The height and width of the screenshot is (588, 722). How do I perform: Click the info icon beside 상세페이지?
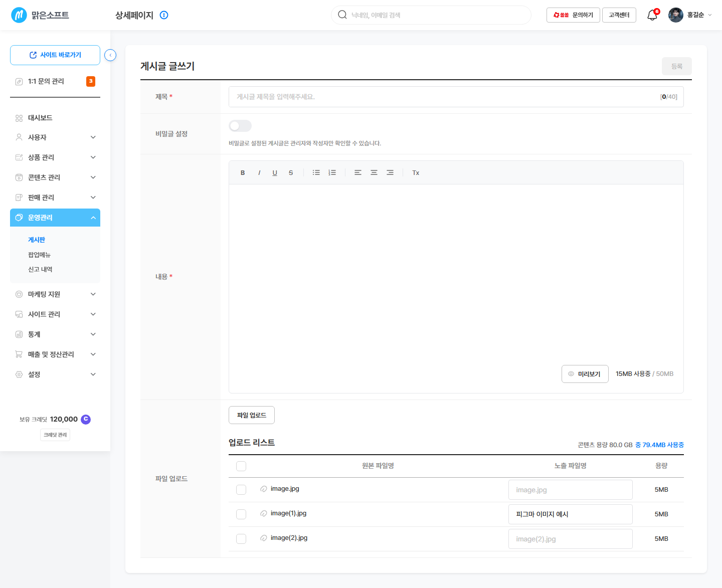pyautogui.click(x=164, y=15)
